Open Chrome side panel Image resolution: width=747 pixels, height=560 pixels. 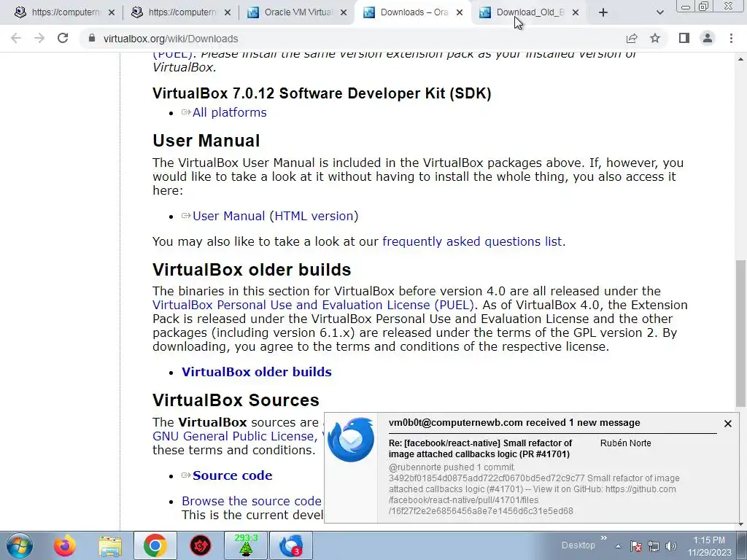click(x=684, y=38)
